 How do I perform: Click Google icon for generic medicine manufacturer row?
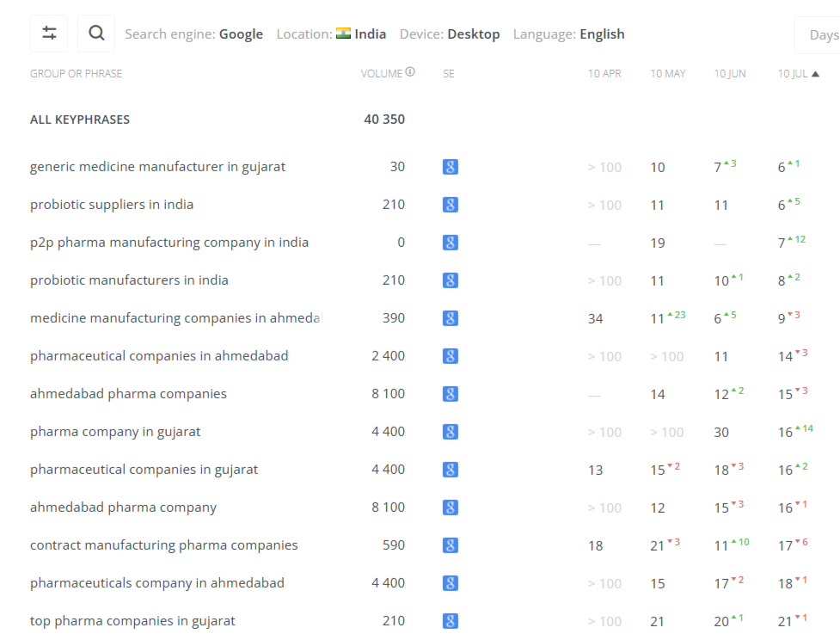point(450,167)
